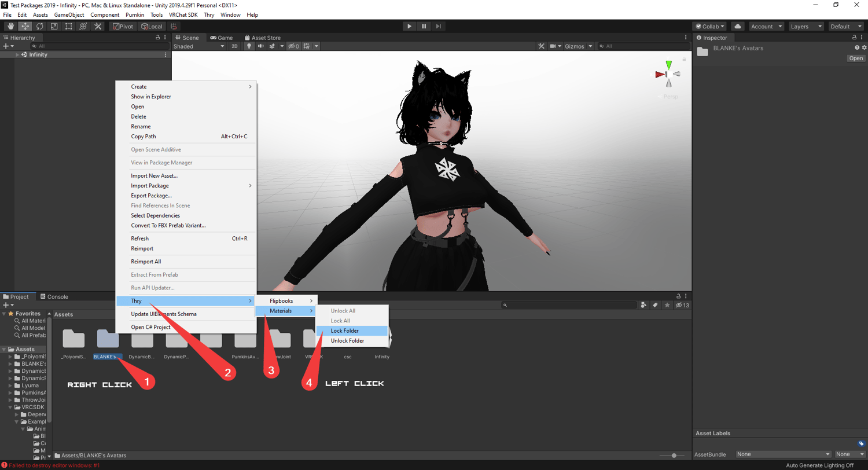Filter favorites star icon in Project panel
Viewport: 868px width, 470px height.
tap(667, 305)
